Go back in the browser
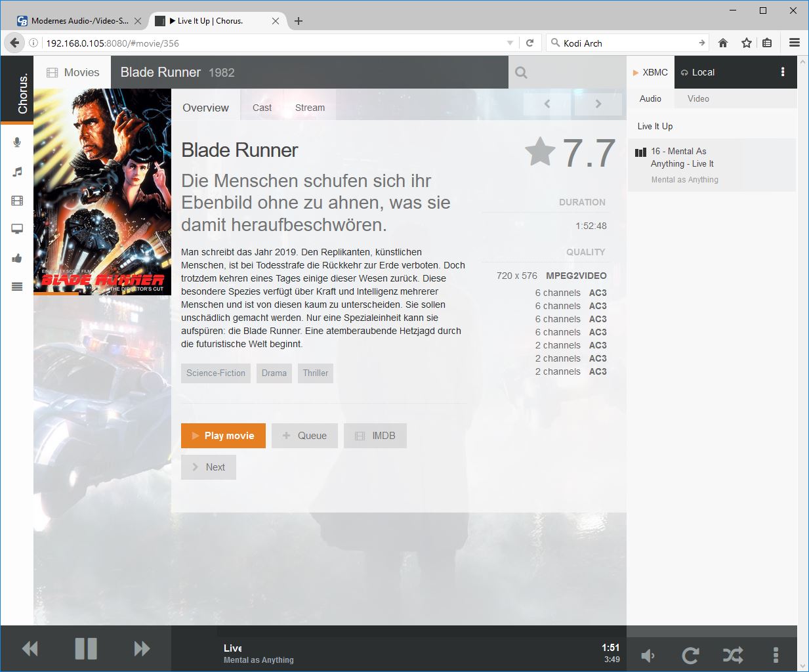 coord(14,43)
